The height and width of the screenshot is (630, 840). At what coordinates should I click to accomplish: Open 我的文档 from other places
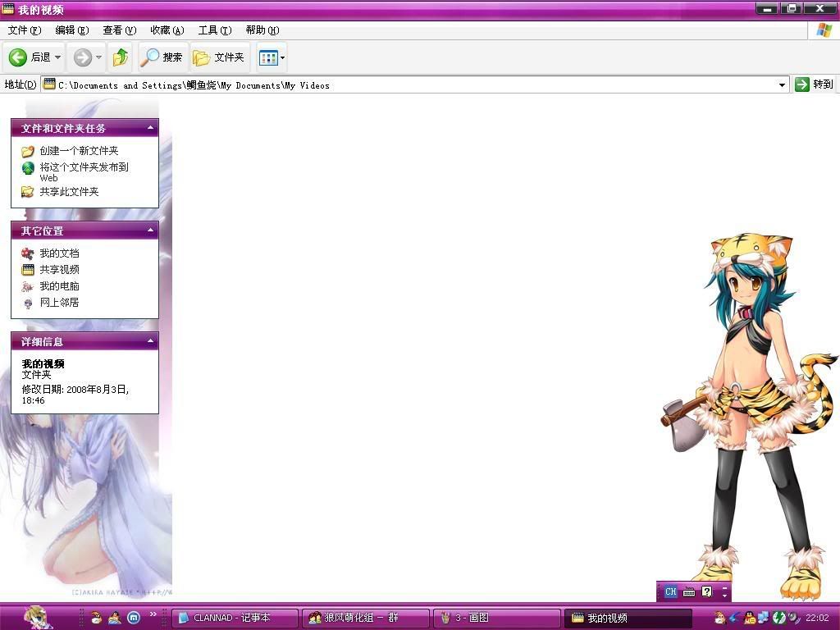coord(59,253)
